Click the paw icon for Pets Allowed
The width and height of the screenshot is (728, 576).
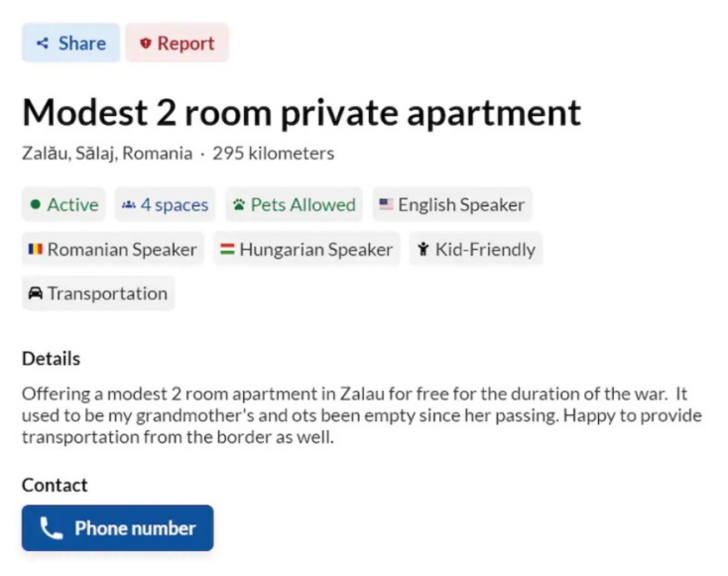pyautogui.click(x=238, y=205)
